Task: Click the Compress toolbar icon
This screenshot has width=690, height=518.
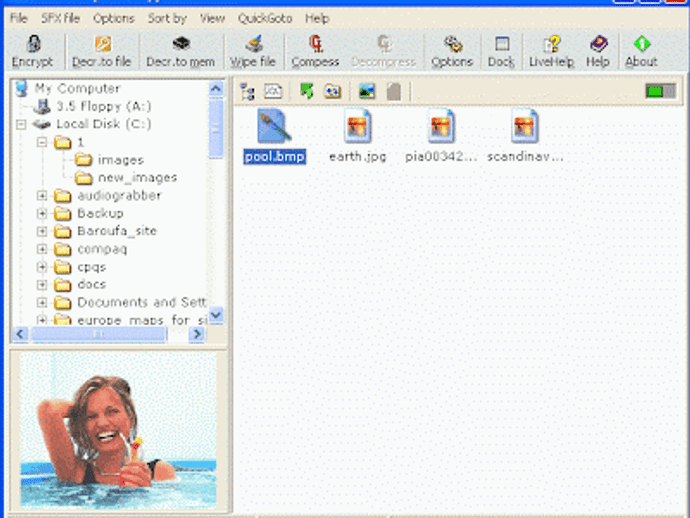Action: point(315,51)
